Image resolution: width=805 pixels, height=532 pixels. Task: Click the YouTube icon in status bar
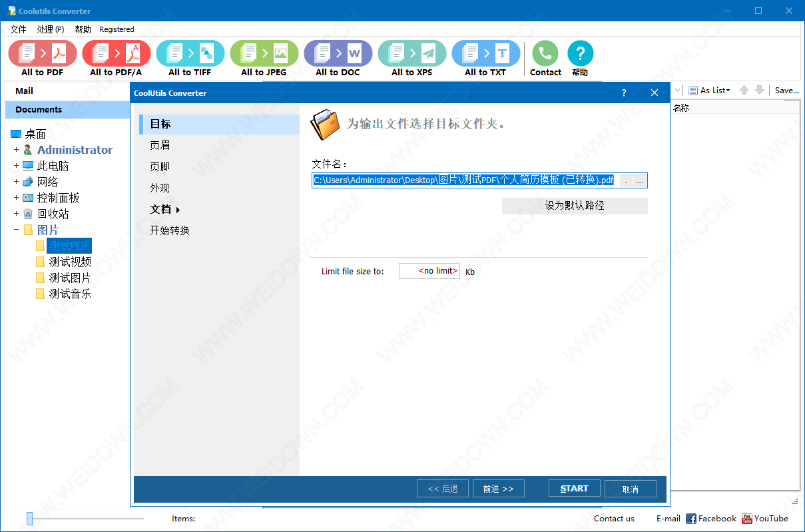[x=747, y=519]
